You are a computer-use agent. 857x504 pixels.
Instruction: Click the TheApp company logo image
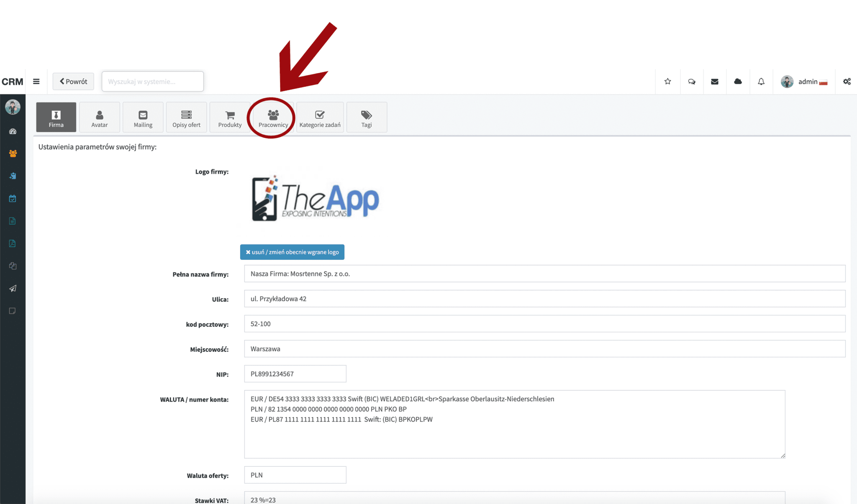pyautogui.click(x=315, y=198)
